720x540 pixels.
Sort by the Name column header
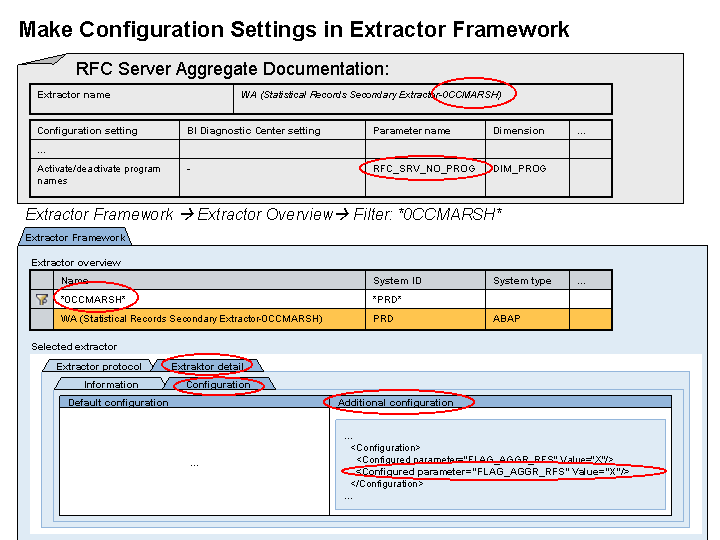pos(75,281)
